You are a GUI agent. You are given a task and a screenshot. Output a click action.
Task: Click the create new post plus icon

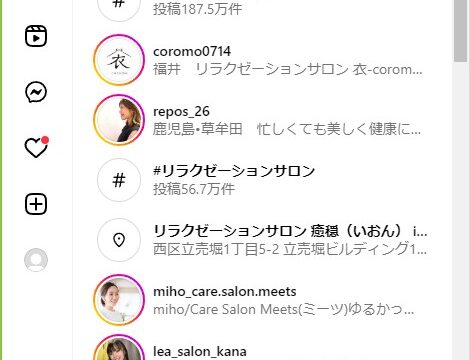coord(36,204)
